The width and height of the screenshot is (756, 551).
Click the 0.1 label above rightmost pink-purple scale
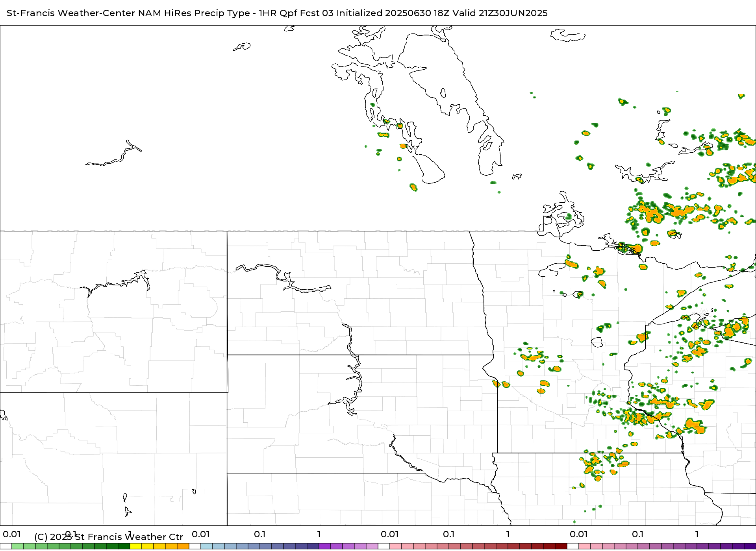638,534
